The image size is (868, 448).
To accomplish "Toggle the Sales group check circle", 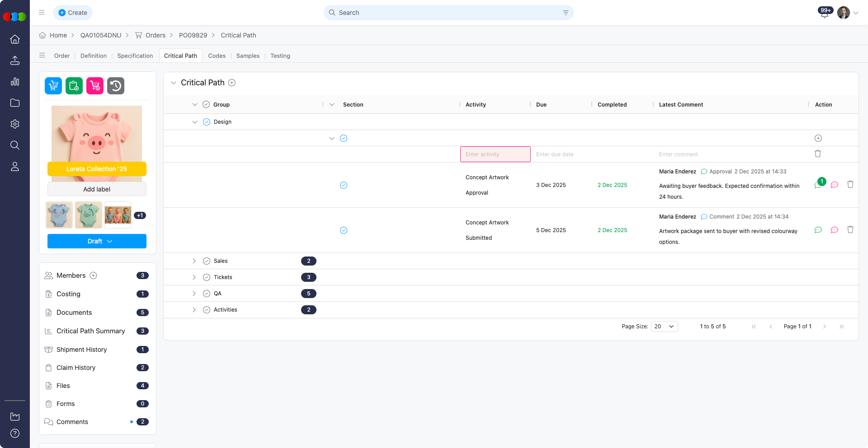I will coord(207,261).
